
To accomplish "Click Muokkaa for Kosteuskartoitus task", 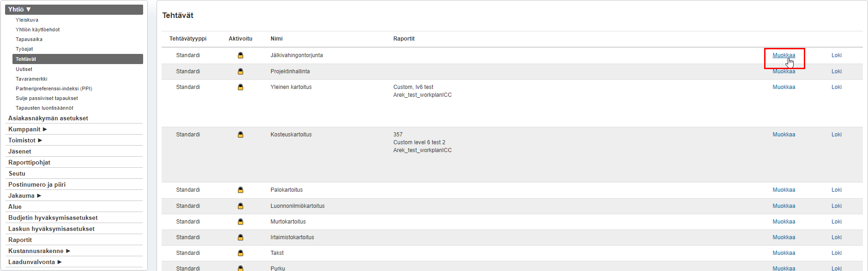I will (x=784, y=135).
